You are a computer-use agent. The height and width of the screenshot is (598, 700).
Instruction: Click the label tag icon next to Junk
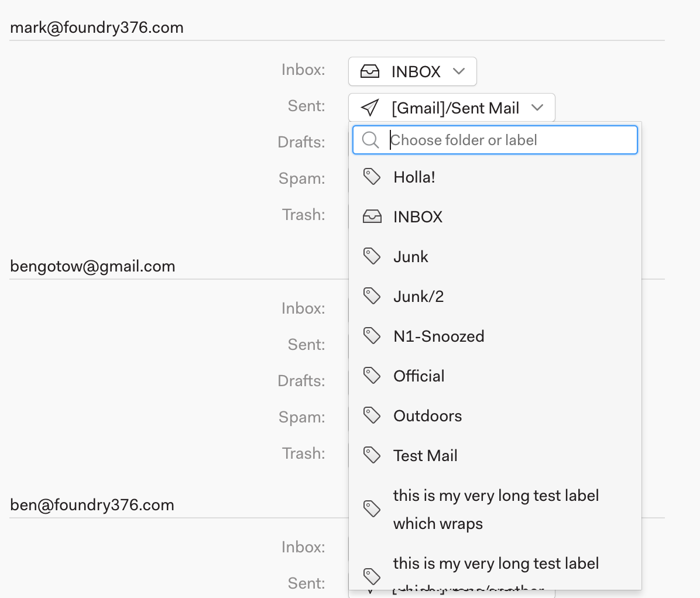[x=372, y=256]
